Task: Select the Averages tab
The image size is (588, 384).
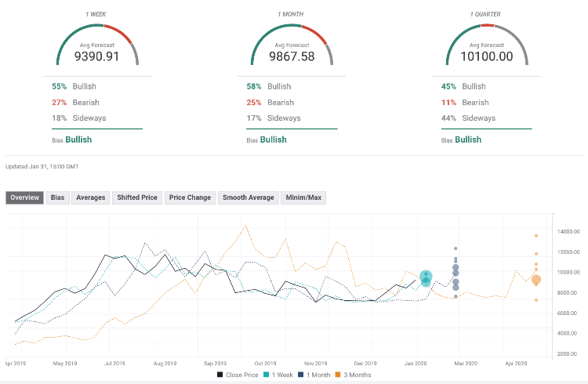Action: pos(90,197)
